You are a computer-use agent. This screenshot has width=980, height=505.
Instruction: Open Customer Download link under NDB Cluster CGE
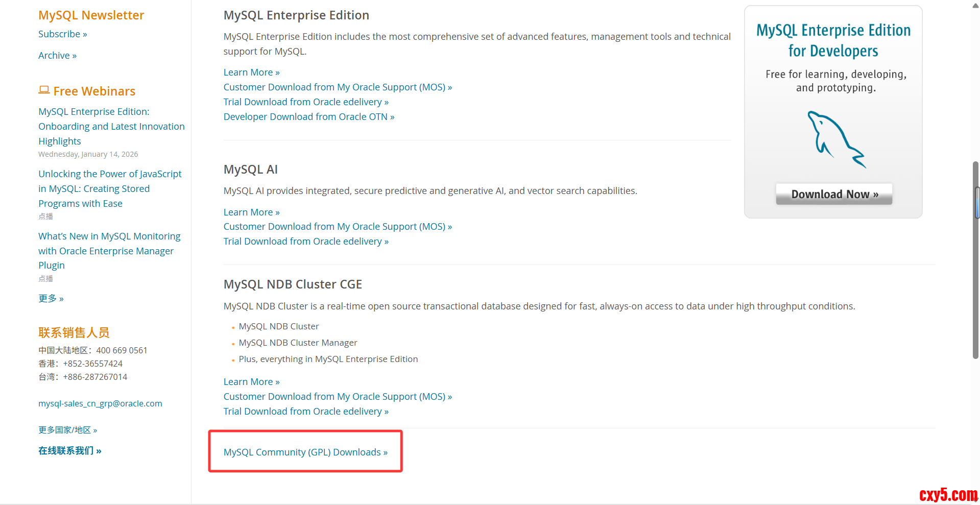[x=337, y=396]
